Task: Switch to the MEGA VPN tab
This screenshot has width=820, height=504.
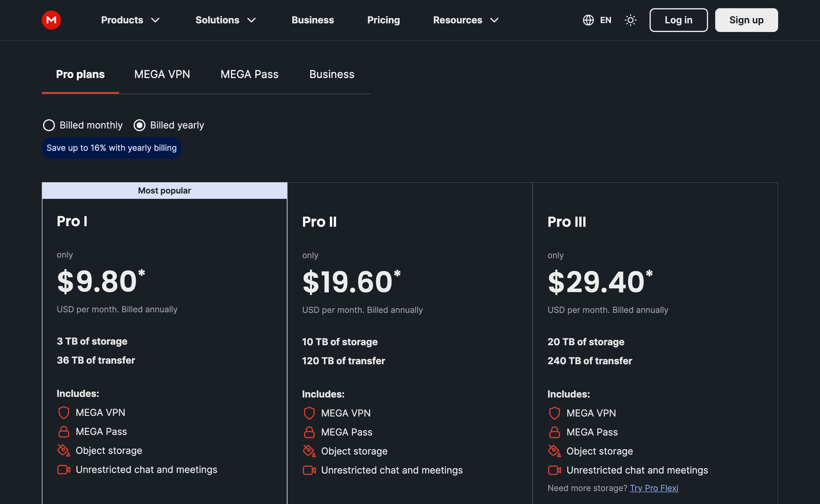Action: click(162, 74)
